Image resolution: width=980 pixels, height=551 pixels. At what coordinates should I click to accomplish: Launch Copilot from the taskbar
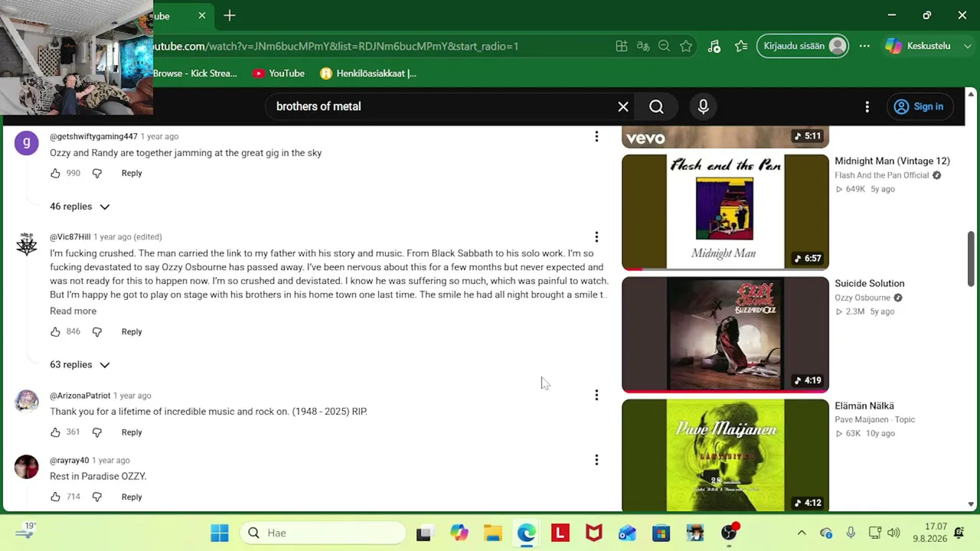pos(459,533)
